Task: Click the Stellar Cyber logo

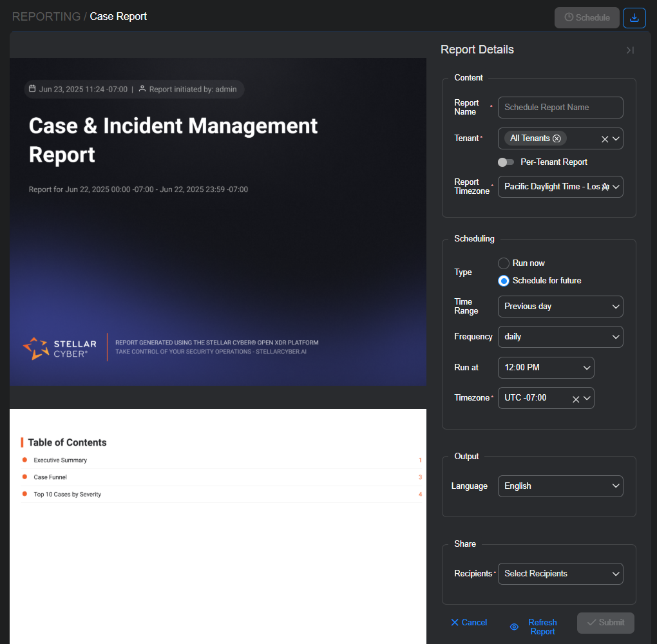Action: click(60, 348)
